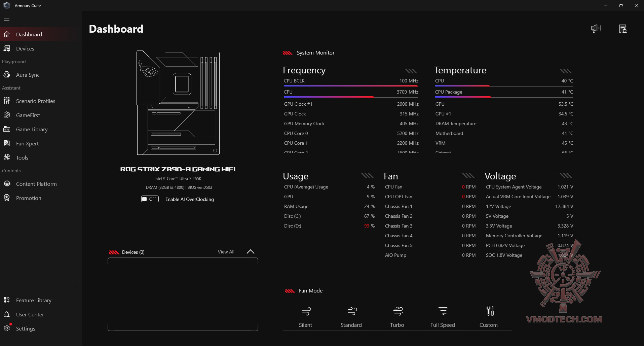Click the Tools wrench icon

7,158
